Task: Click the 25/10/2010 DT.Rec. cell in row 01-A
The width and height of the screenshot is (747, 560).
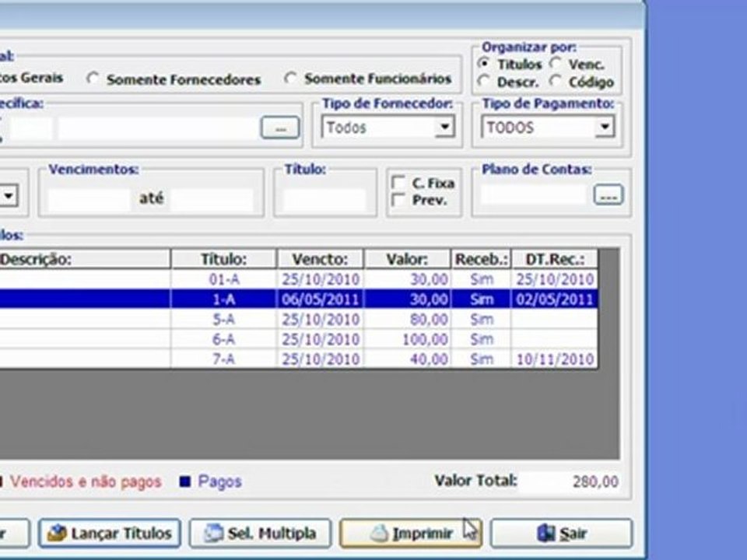Action: 555,279
